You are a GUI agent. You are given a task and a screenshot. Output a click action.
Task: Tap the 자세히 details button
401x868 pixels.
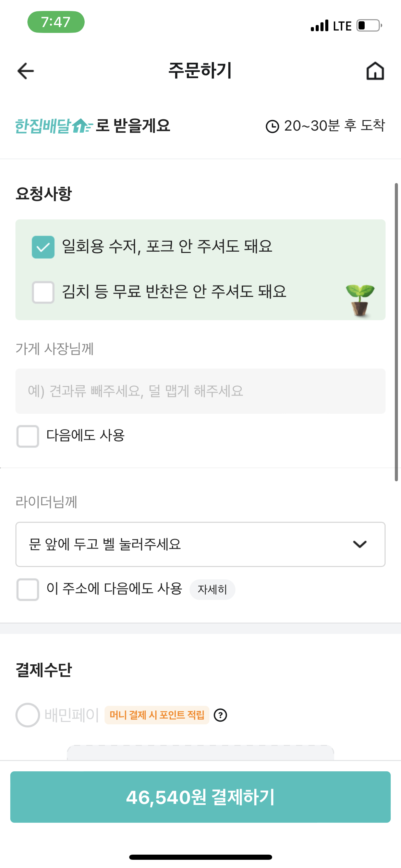(212, 590)
